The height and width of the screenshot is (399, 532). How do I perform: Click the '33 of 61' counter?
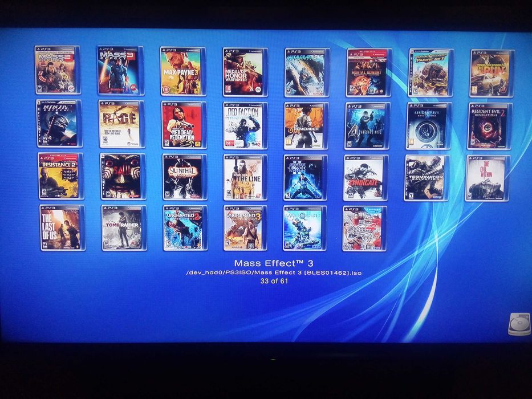pos(274,281)
